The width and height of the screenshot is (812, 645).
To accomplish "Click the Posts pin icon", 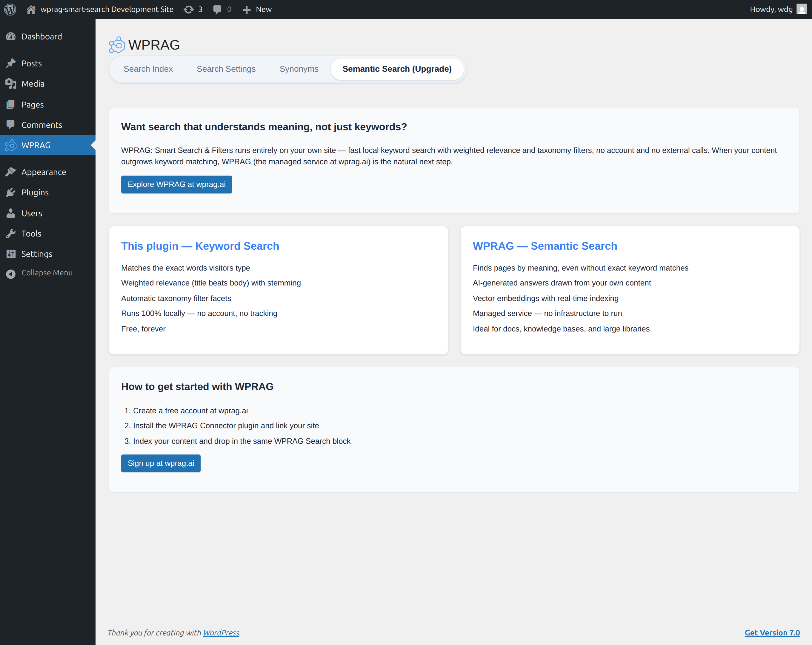I will point(11,63).
